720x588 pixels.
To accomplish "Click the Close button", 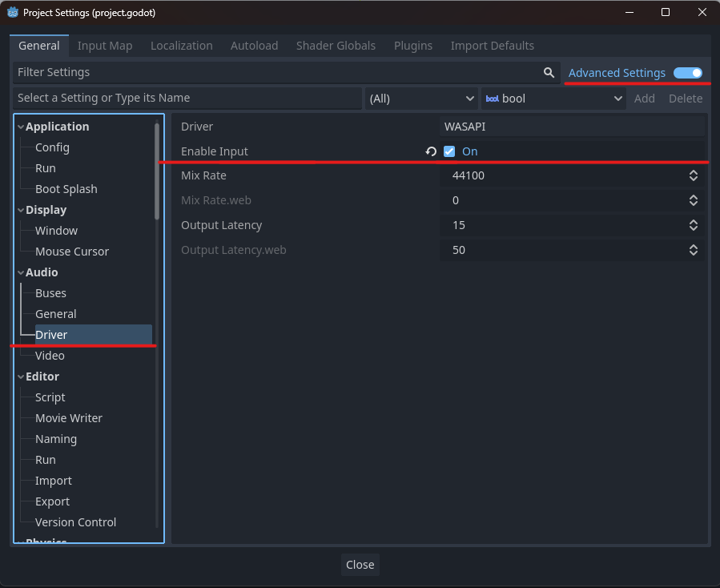I will point(360,565).
